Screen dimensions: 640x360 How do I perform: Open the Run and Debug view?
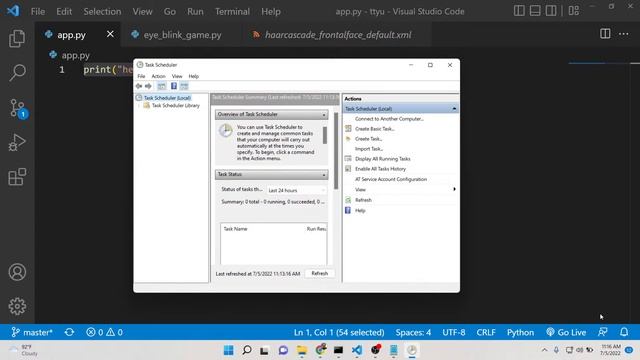tap(17, 143)
